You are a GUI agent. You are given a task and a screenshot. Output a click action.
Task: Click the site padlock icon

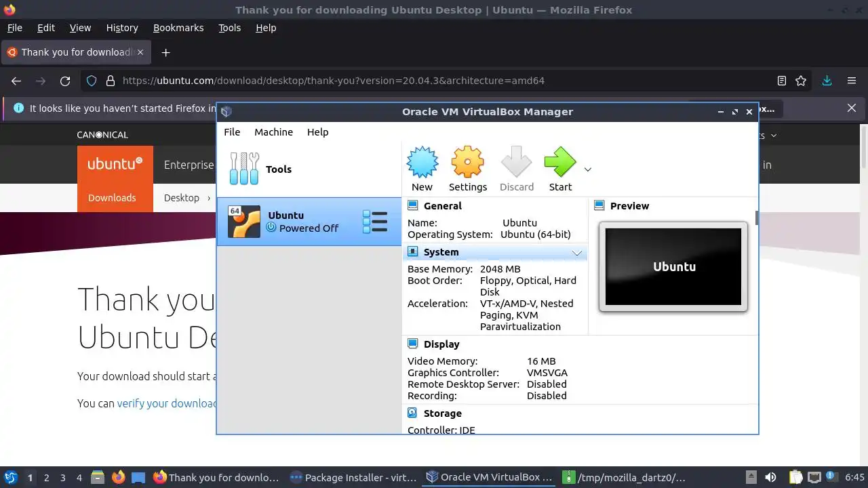point(111,81)
